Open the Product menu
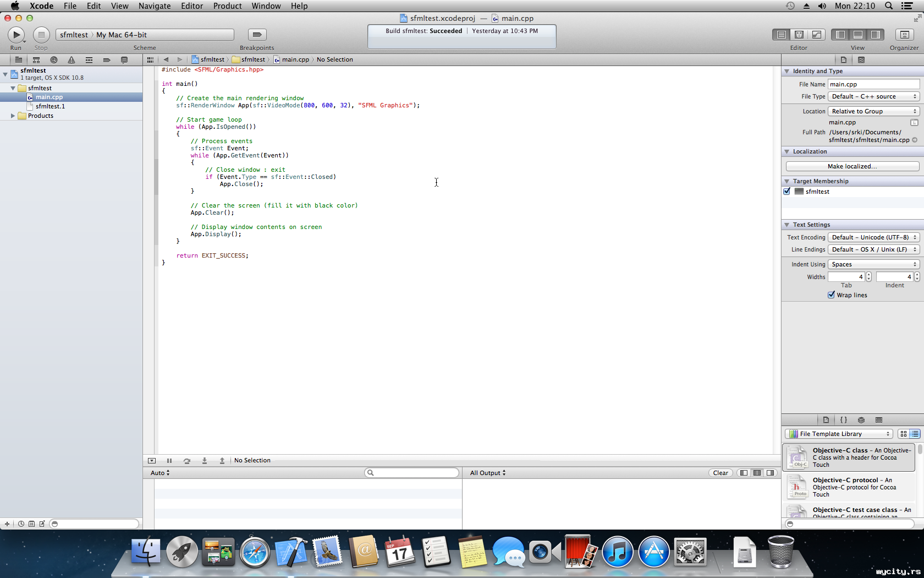This screenshot has height=578, width=924. (227, 6)
